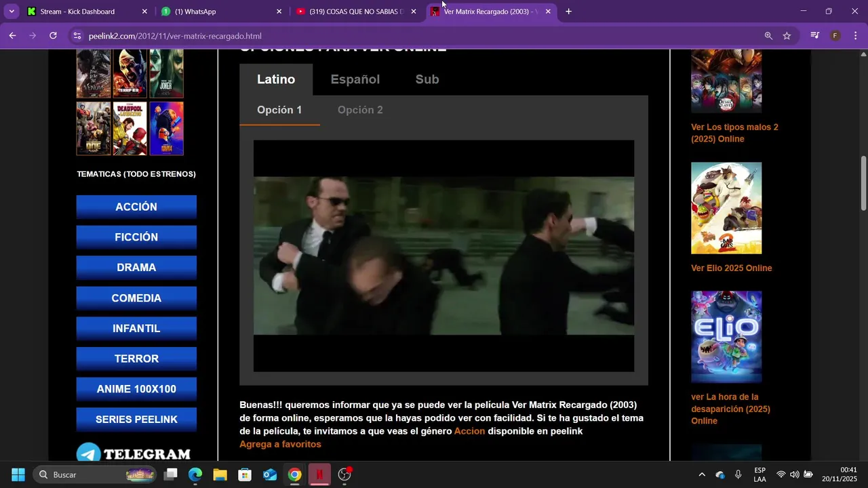The image size is (868, 488).
Task: Click the taskbar Buscar search box
Action: coord(95,474)
